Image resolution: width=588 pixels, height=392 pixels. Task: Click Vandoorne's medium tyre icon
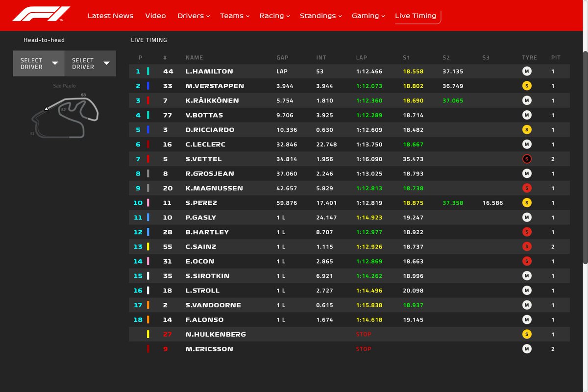point(527,305)
